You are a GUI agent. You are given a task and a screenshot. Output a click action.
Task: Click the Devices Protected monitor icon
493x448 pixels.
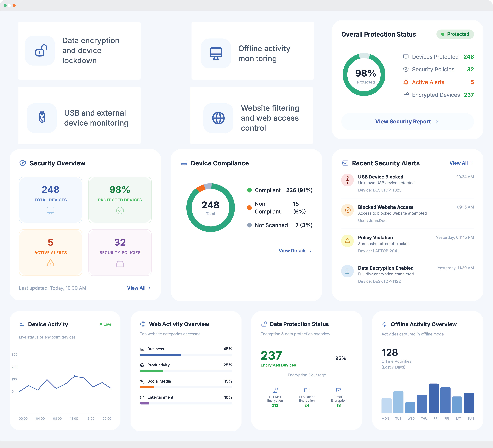tap(406, 57)
